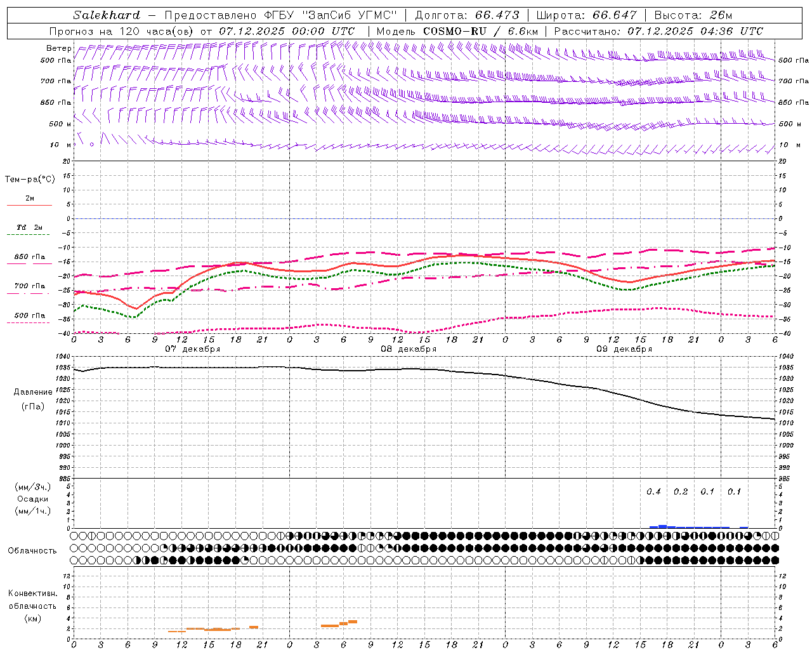Click the latitude value Широта: 66.647
812x650 pixels.
(x=586, y=15)
